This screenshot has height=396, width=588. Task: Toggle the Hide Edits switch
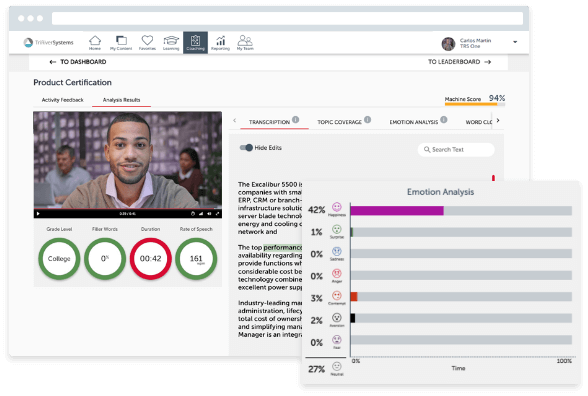[x=246, y=148]
